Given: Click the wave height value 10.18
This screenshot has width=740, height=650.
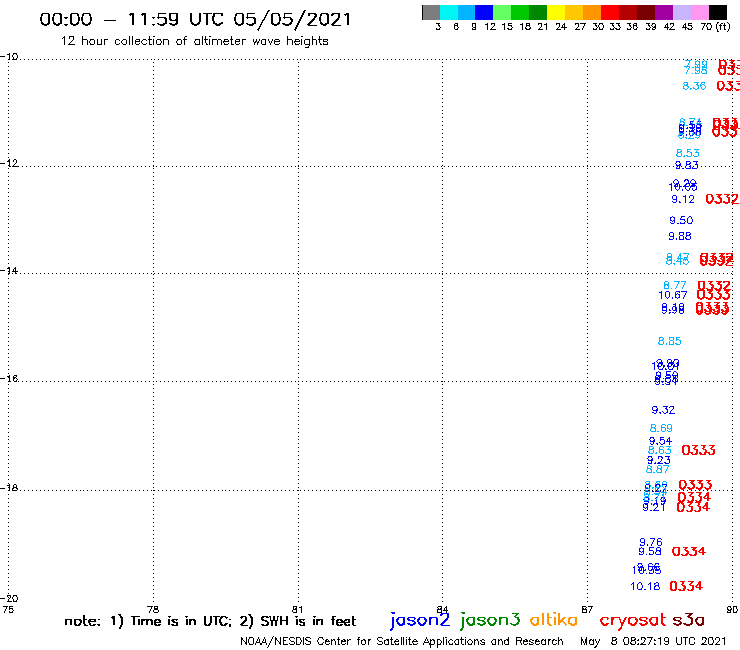Looking at the screenshot, I should [645, 586].
